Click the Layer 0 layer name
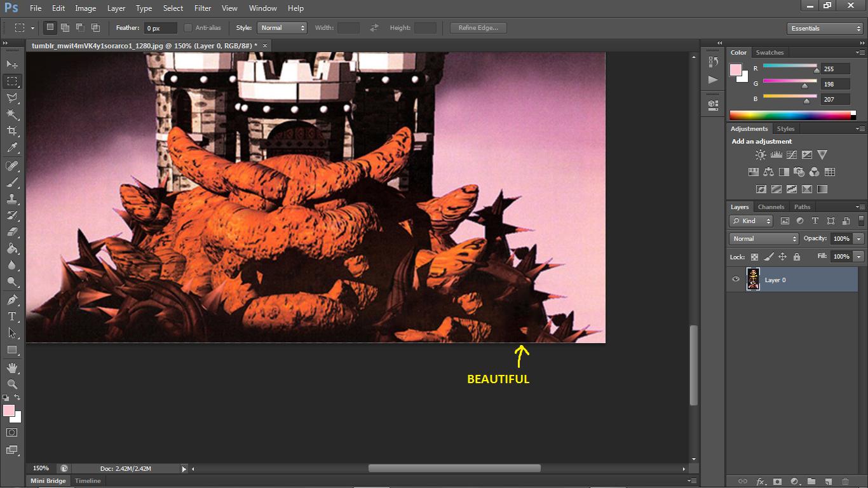 775,280
